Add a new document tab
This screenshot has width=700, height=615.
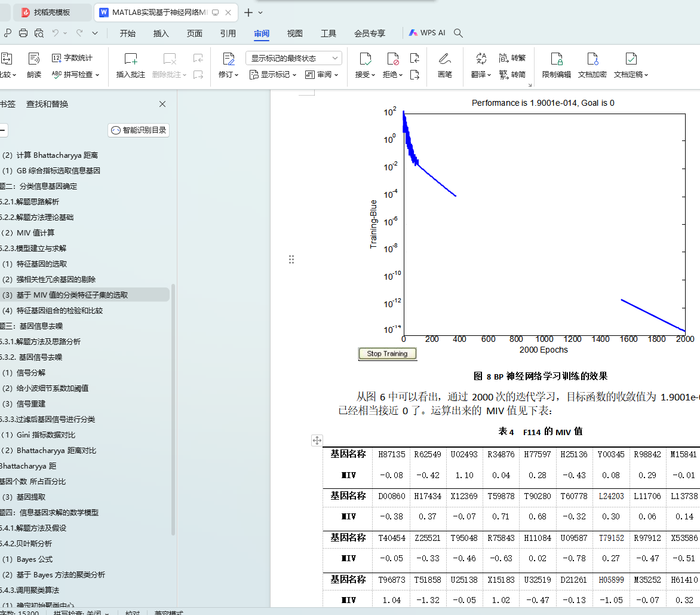[248, 13]
